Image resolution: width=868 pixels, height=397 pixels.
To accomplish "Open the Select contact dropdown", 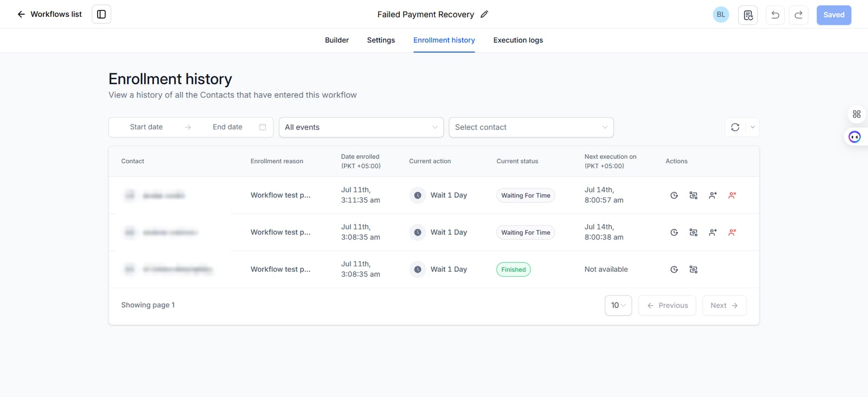I will 531,127.
